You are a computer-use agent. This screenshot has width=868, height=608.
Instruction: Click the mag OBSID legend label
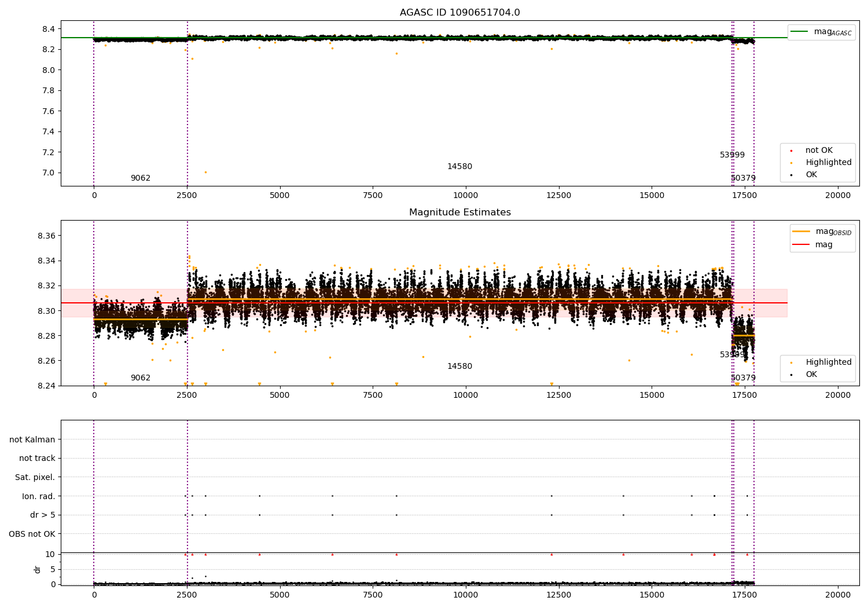point(833,232)
